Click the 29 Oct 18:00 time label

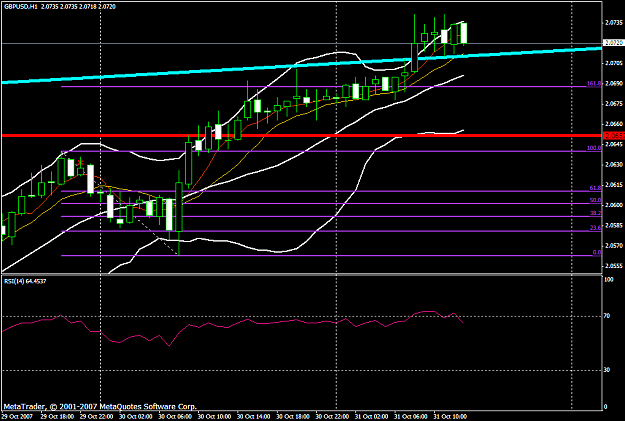click(x=57, y=417)
